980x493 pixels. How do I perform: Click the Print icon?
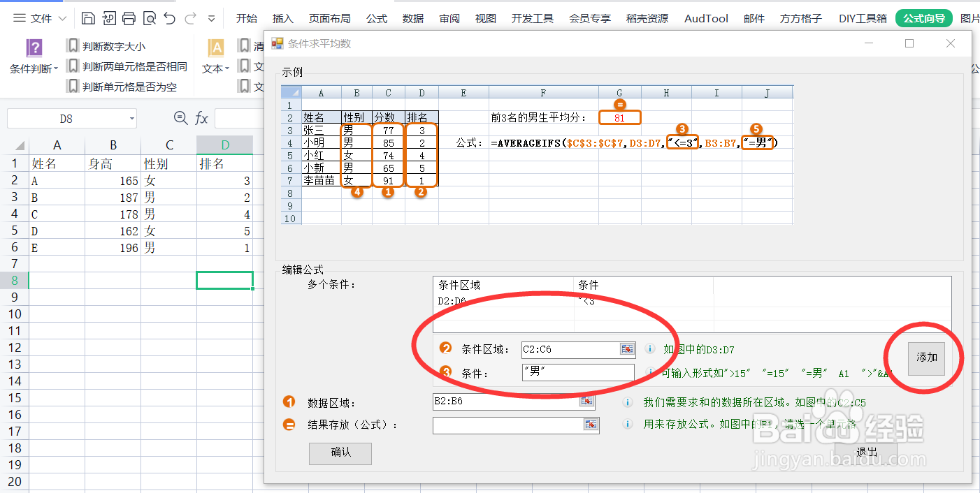coord(129,19)
